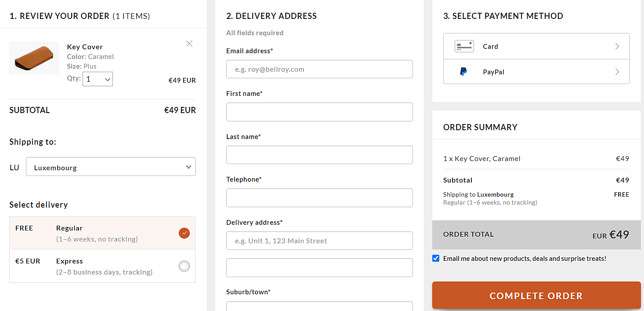Click the Key Cover product thumbnail
Viewport: 644px width, 311px height.
34,58
